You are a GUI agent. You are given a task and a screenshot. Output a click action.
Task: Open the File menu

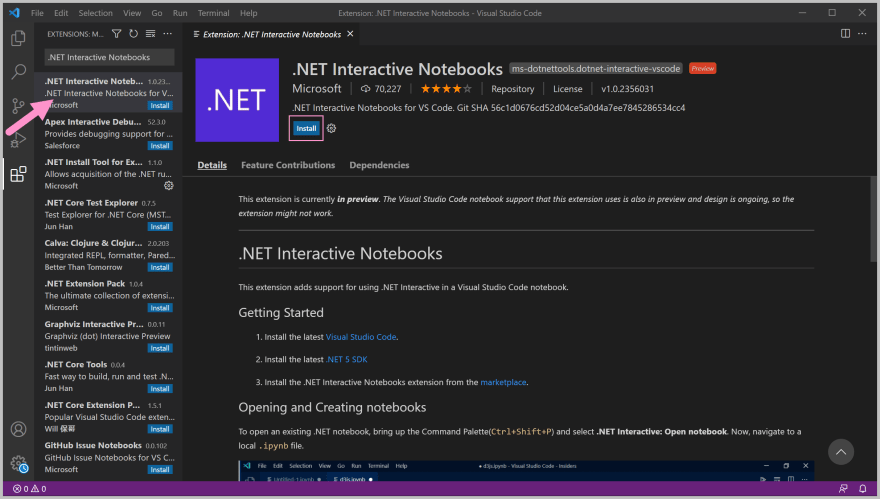point(37,13)
